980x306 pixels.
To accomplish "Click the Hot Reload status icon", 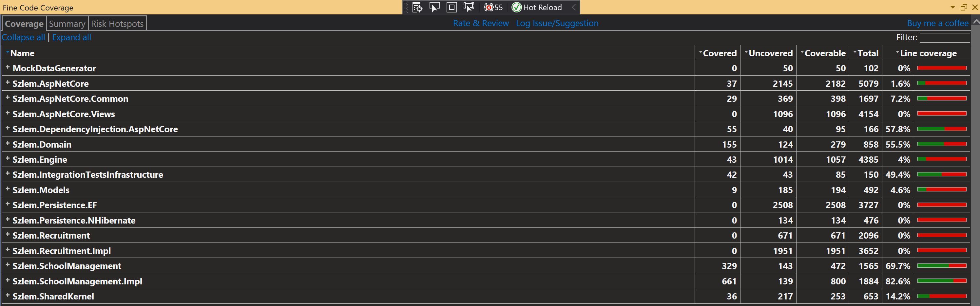I will (517, 7).
